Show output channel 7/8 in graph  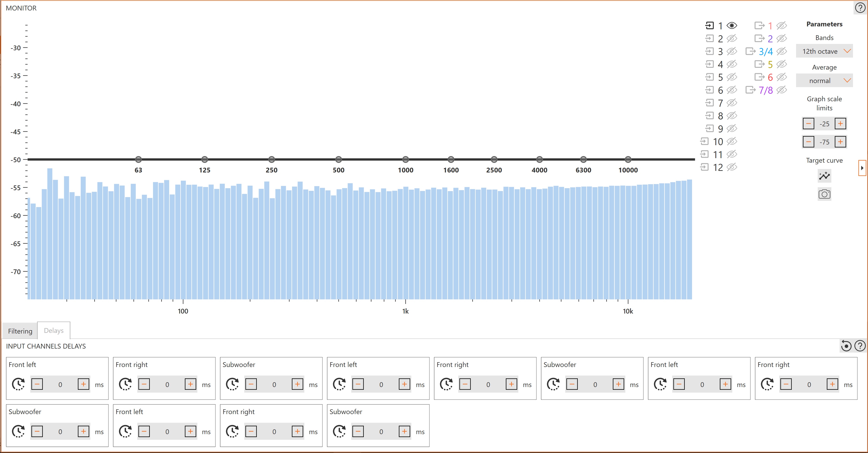782,90
